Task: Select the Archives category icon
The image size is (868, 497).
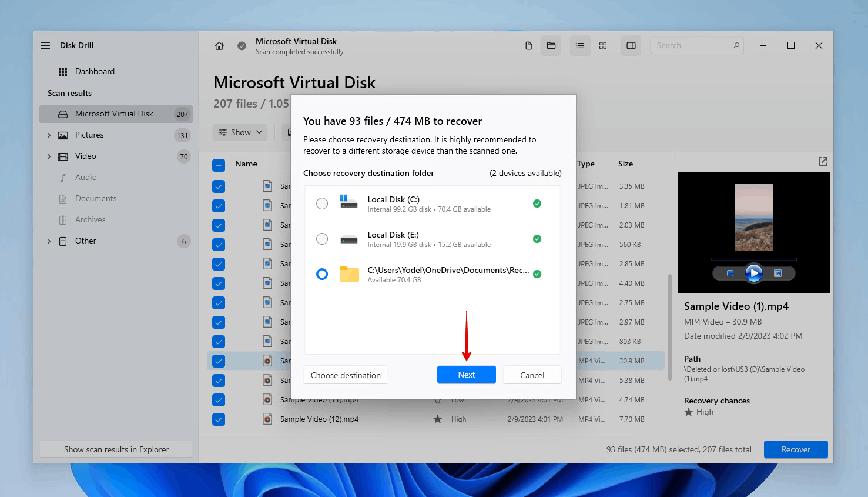Action: [63, 220]
